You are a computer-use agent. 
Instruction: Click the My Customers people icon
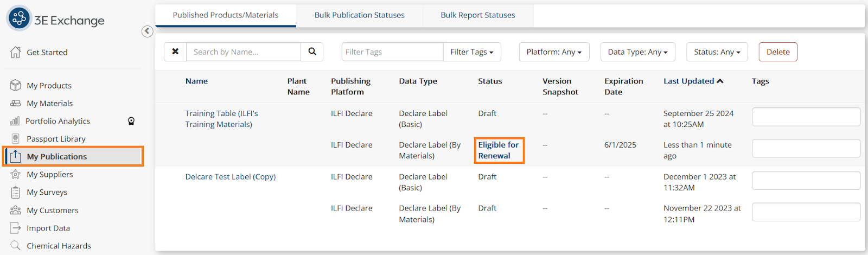click(x=16, y=210)
